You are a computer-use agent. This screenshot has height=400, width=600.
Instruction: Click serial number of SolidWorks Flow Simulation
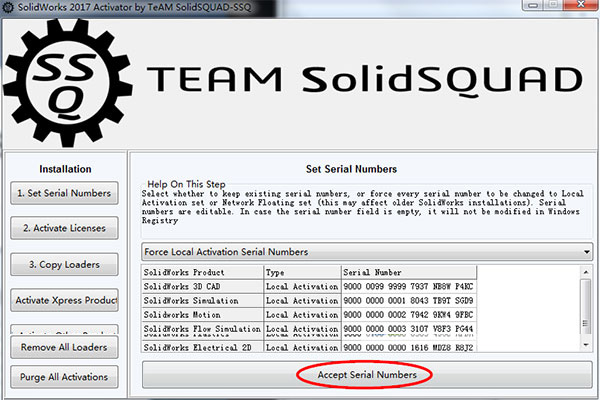[x=409, y=329]
